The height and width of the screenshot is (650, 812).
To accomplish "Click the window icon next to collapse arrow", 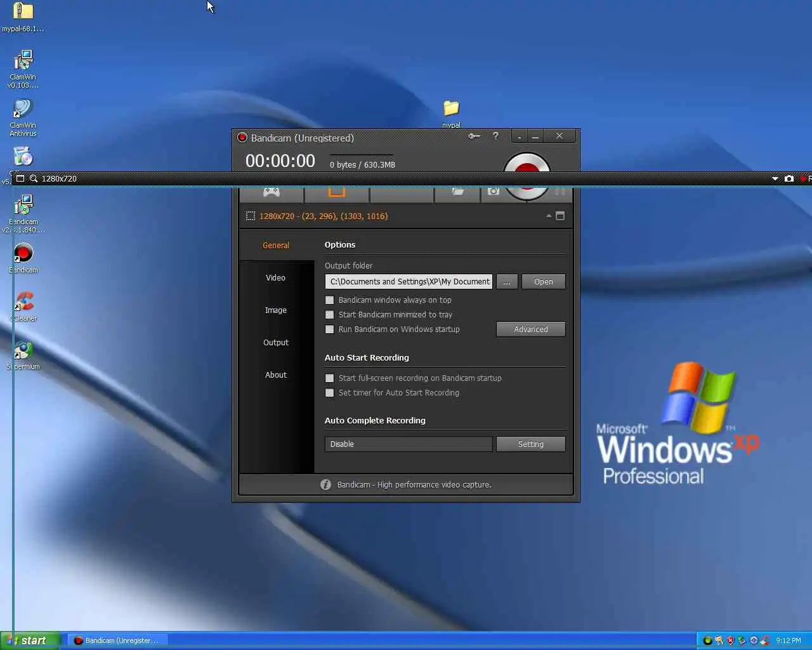I will click(x=560, y=216).
